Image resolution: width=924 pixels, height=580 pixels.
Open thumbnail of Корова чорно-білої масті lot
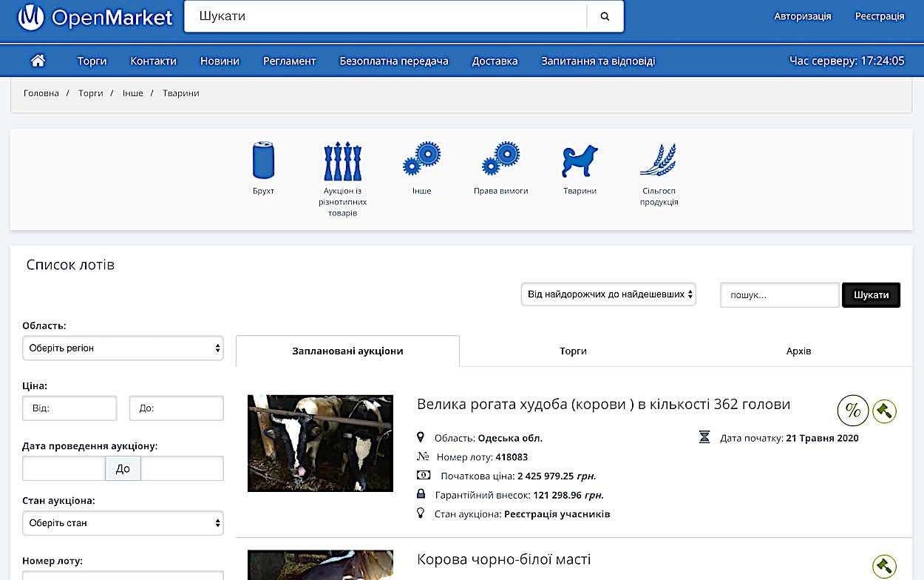click(321, 565)
